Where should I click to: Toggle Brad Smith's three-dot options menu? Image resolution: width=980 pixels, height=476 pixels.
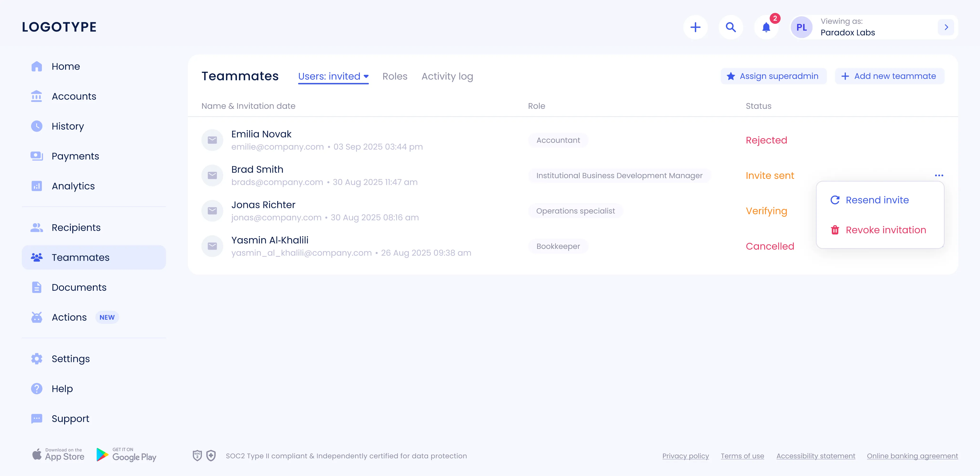tap(939, 175)
